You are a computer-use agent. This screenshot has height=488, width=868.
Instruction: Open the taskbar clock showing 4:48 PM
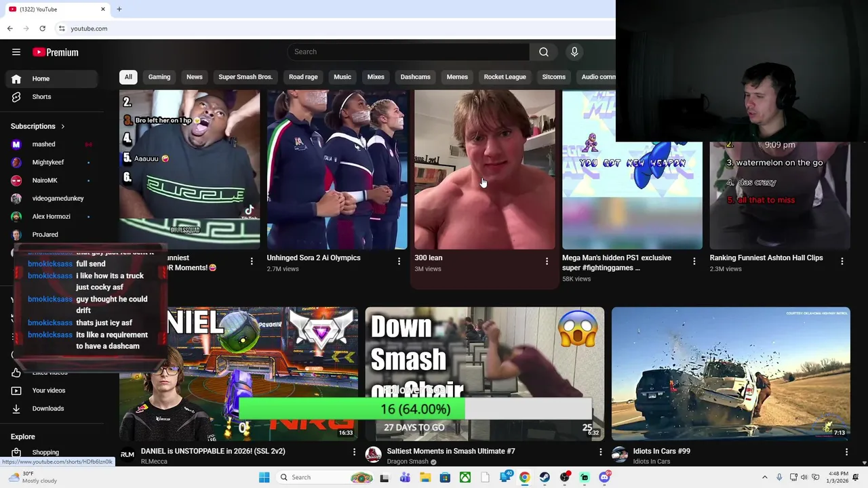click(x=838, y=477)
